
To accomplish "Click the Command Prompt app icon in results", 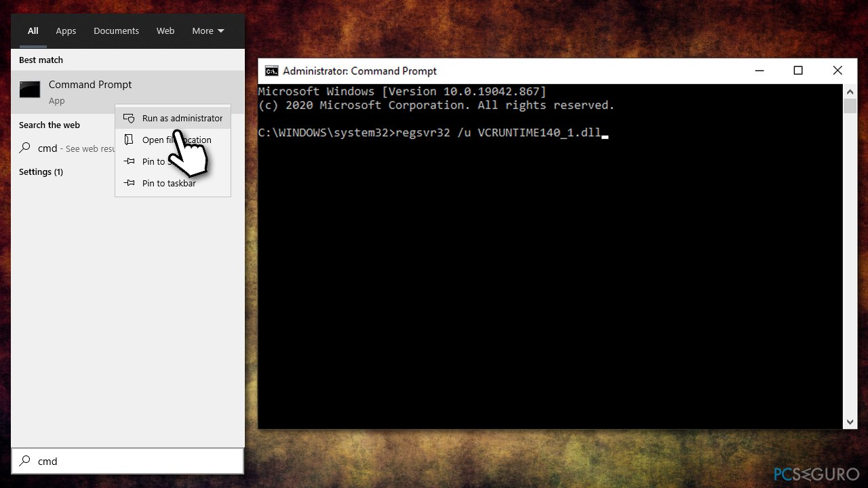I will pyautogui.click(x=30, y=89).
